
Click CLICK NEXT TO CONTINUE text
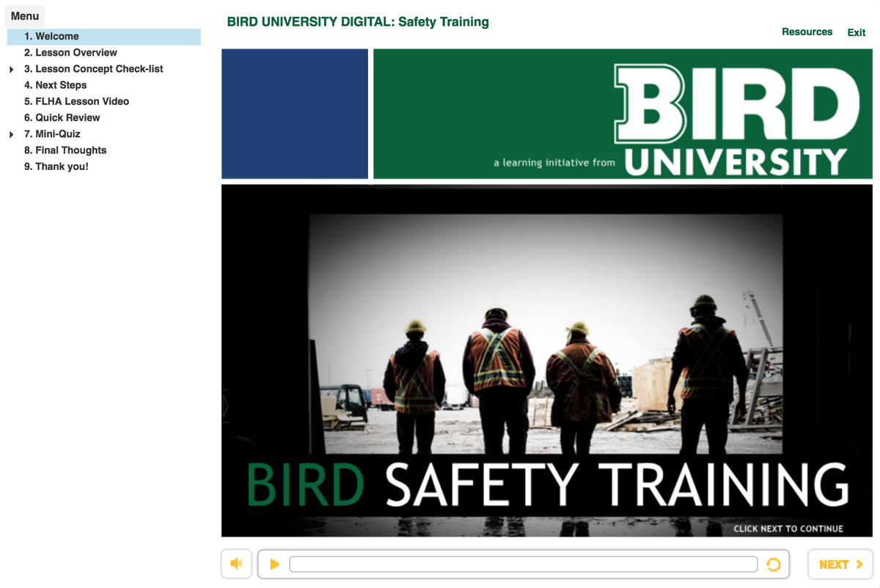pyautogui.click(x=791, y=528)
